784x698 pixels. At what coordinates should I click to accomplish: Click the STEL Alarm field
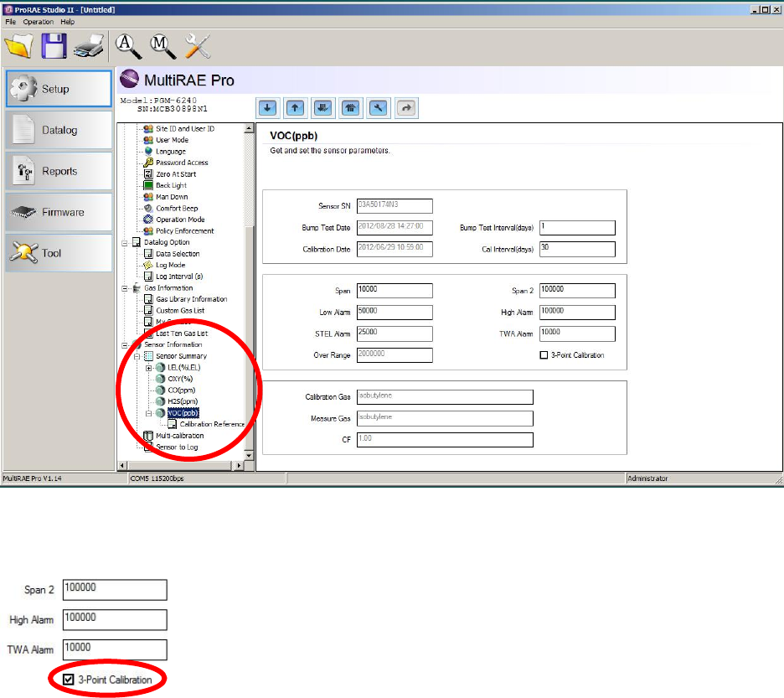pyautogui.click(x=395, y=333)
